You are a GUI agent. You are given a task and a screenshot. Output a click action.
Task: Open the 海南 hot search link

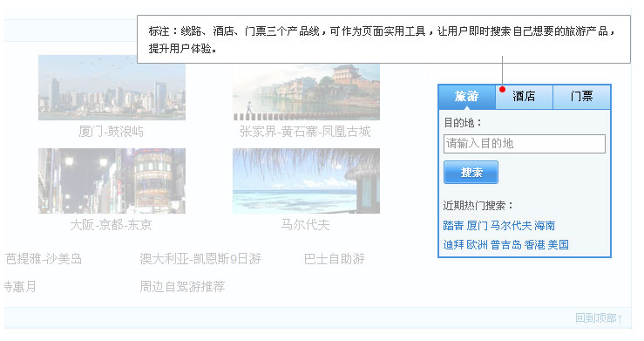(x=545, y=226)
